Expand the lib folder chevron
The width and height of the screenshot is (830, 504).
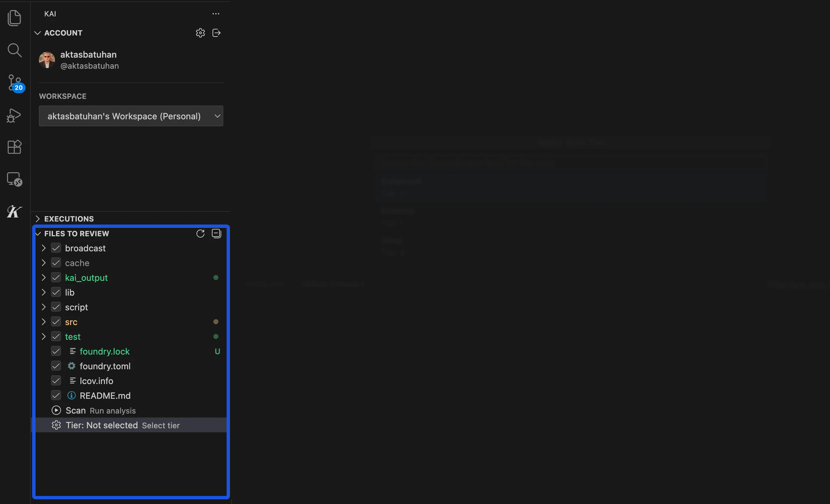click(x=44, y=292)
